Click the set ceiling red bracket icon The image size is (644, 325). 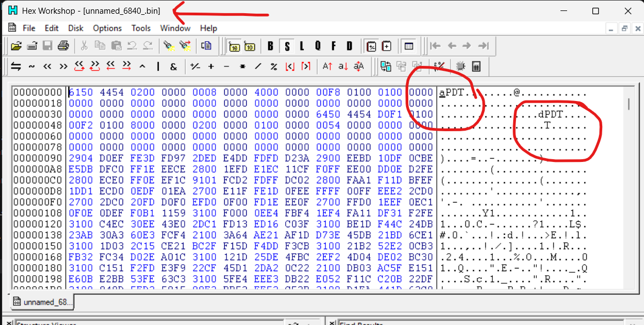coord(306,66)
